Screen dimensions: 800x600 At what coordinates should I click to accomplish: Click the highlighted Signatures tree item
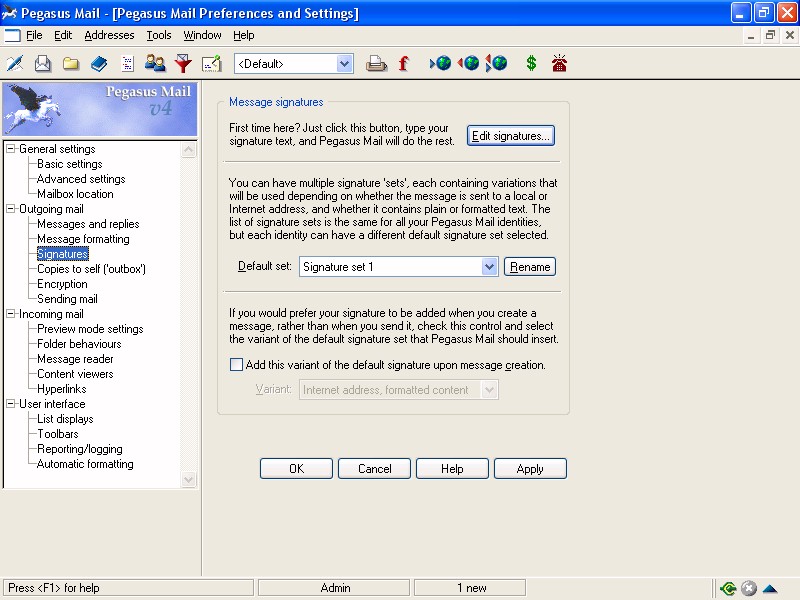click(x=63, y=254)
